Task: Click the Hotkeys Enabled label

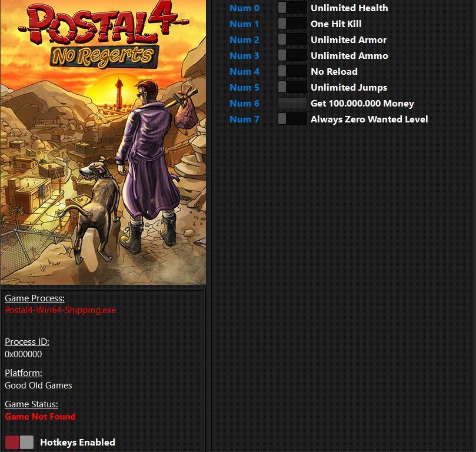Action: pos(78,443)
